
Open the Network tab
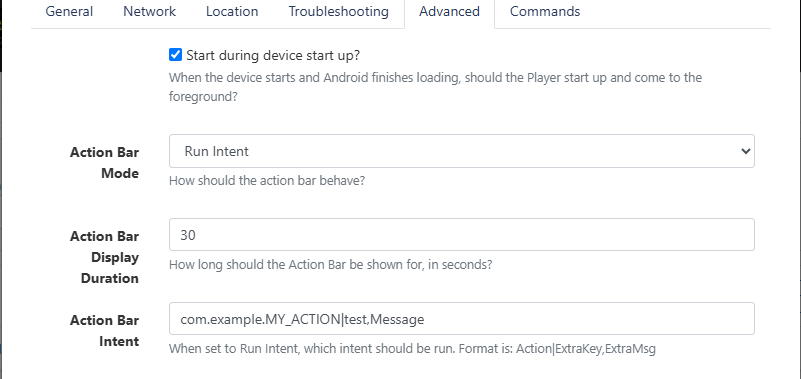pos(149,12)
